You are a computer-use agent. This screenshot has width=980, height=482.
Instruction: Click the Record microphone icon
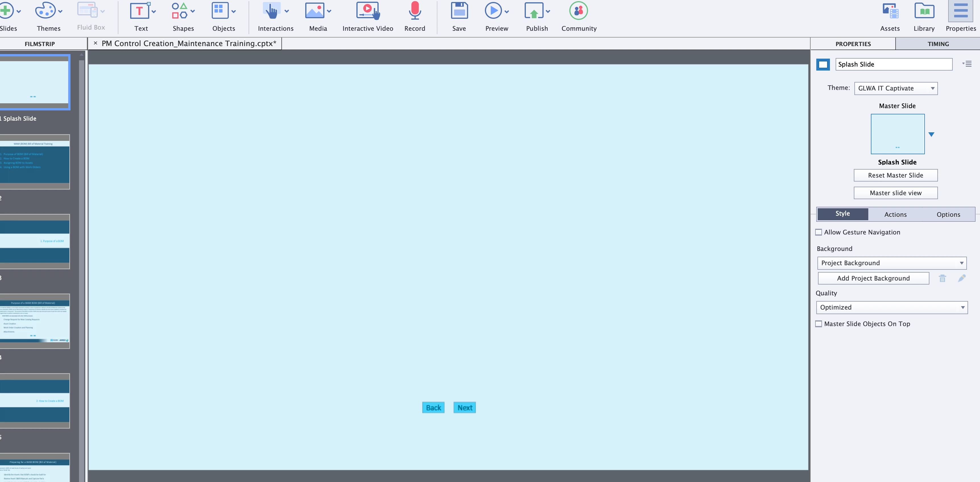tap(414, 11)
